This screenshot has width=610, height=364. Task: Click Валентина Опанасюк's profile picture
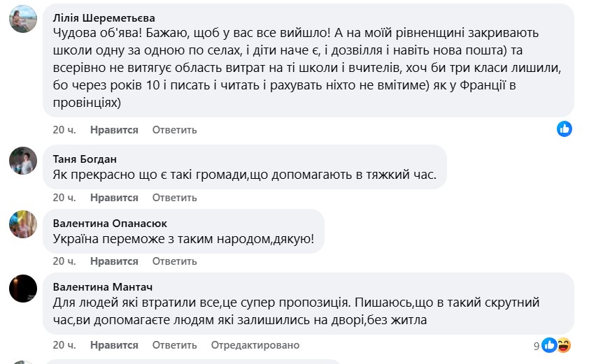coord(23,224)
